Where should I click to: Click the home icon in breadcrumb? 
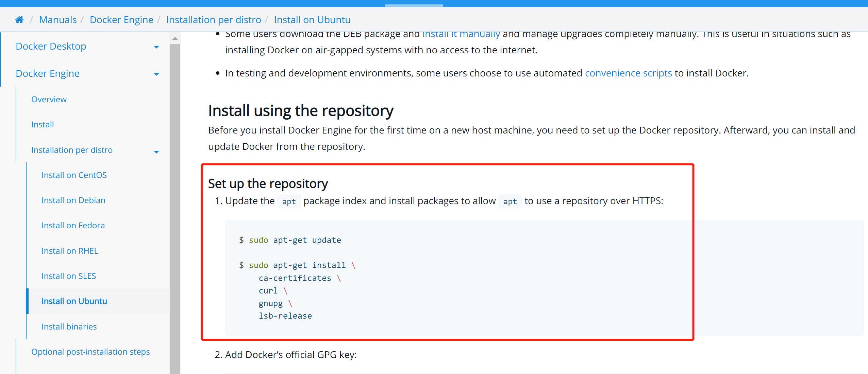pyautogui.click(x=19, y=20)
